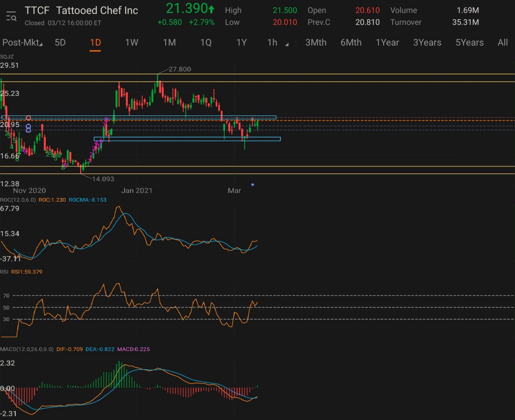This screenshot has height=420, width=515.
Task: Click the TTCF Tattooed Chef Inc title
Action: click(x=81, y=10)
